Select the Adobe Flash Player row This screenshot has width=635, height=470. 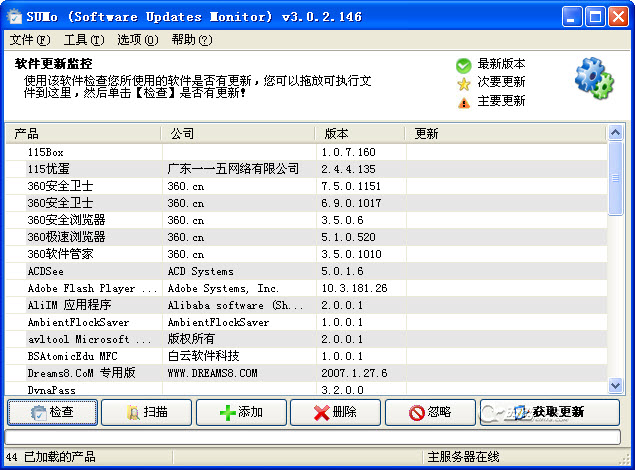[307, 288]
